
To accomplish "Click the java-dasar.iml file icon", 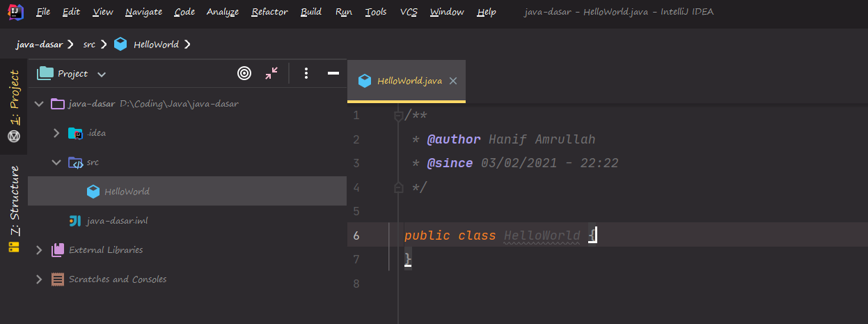I will 75,221.
